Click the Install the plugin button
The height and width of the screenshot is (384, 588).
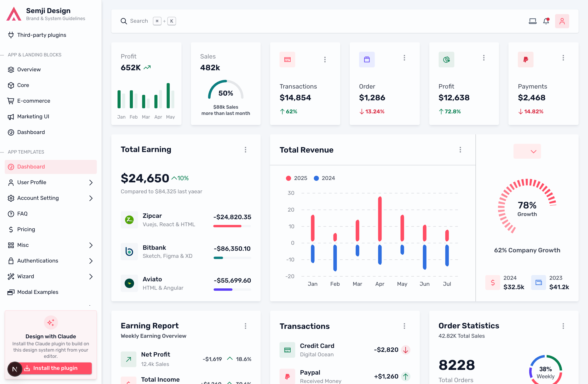point(55,368)
